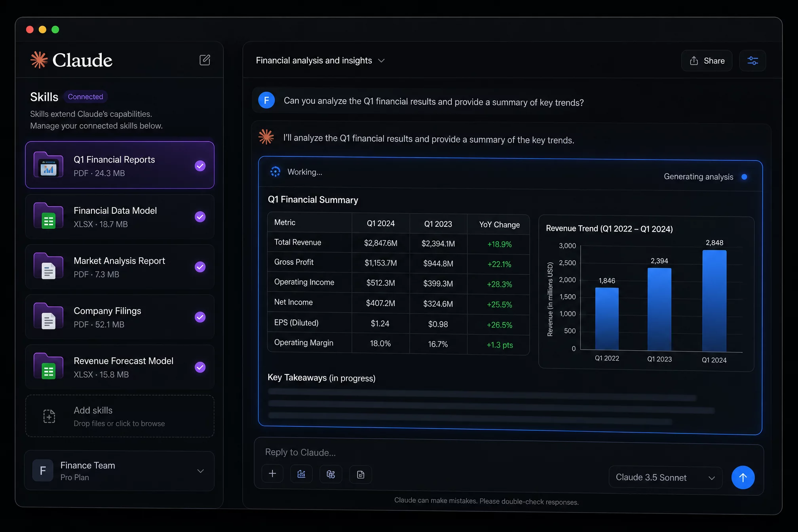The width and height of the screenshot is (798, 532).
Task: Click the Share button
Action: tap(707, 61)
